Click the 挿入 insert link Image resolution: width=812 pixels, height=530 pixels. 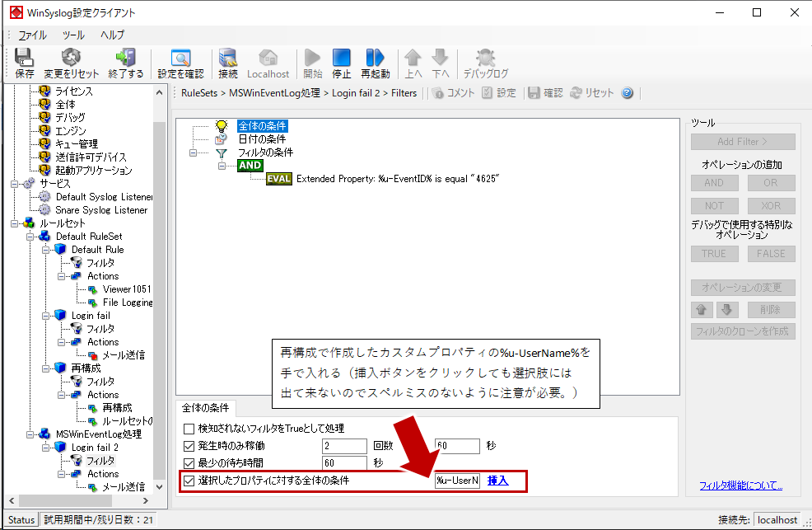tap(497, 481)
